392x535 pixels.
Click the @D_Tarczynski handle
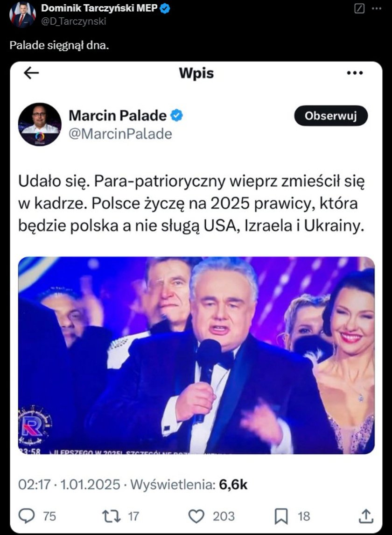[74, 21]
